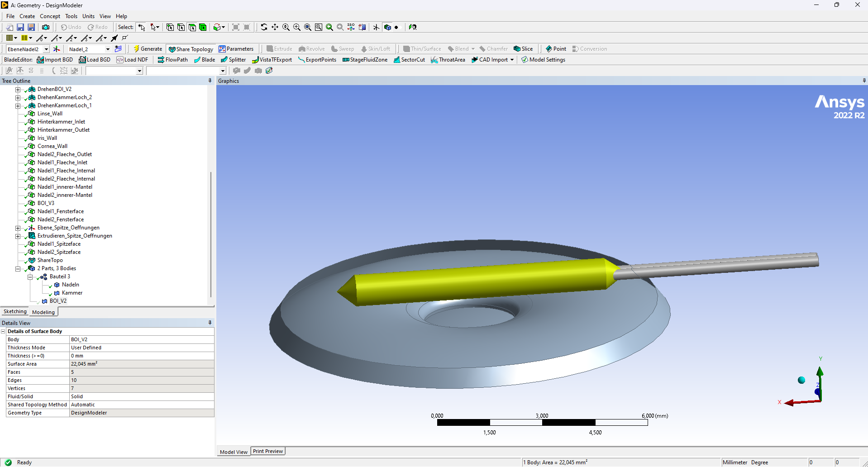Open the EbeneNadel2 plane dropdown
Screen dimensions: 868x467
46,49
